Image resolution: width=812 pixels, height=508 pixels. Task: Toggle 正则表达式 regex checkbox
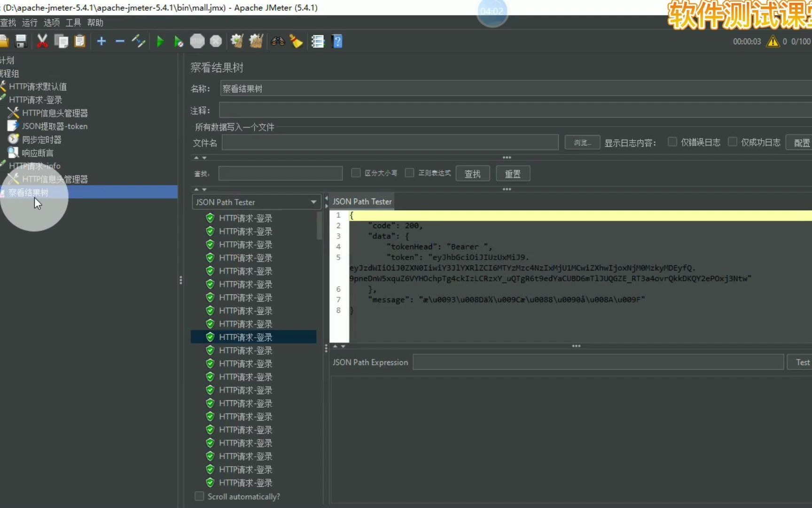pyautogui.click(x=409, y=173)
